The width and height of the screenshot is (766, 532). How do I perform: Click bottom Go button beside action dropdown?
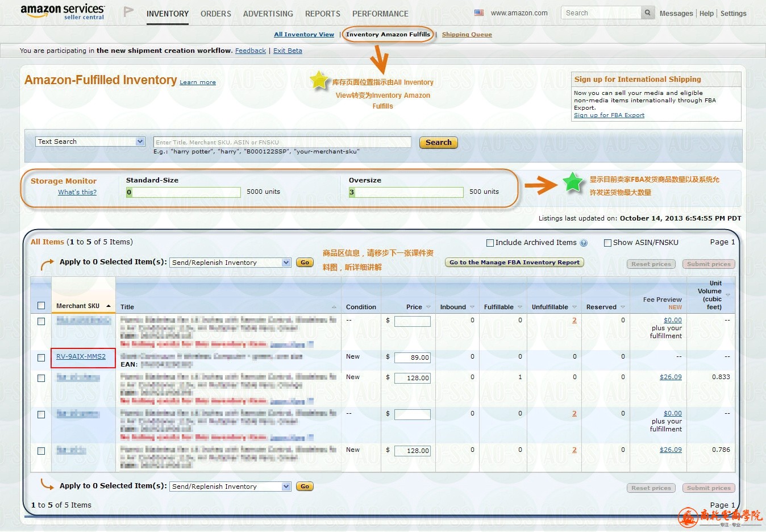(305, 487)
